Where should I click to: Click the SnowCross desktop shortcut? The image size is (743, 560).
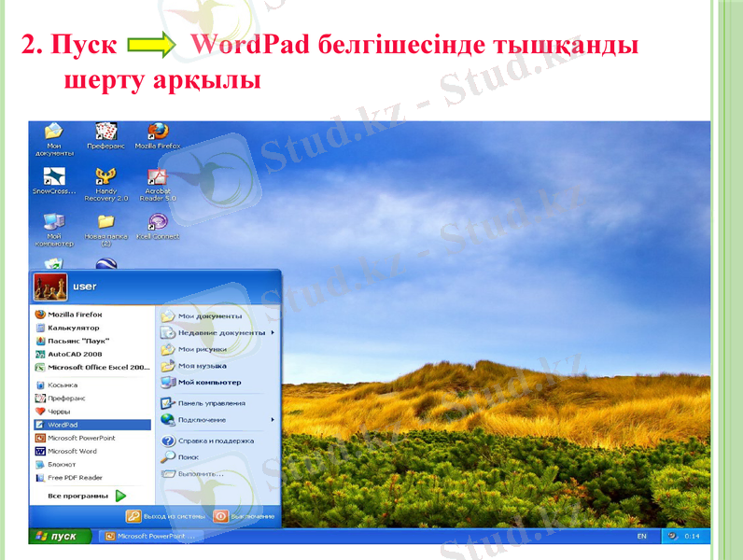click(x=54, y=177)
